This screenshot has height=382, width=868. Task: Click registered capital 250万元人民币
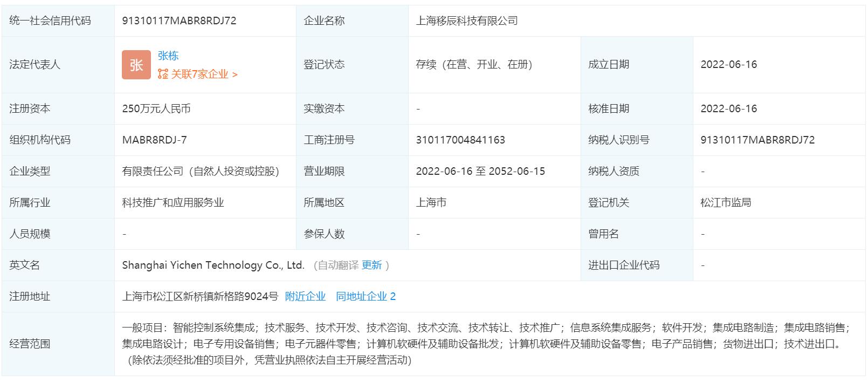click(156, 108)
